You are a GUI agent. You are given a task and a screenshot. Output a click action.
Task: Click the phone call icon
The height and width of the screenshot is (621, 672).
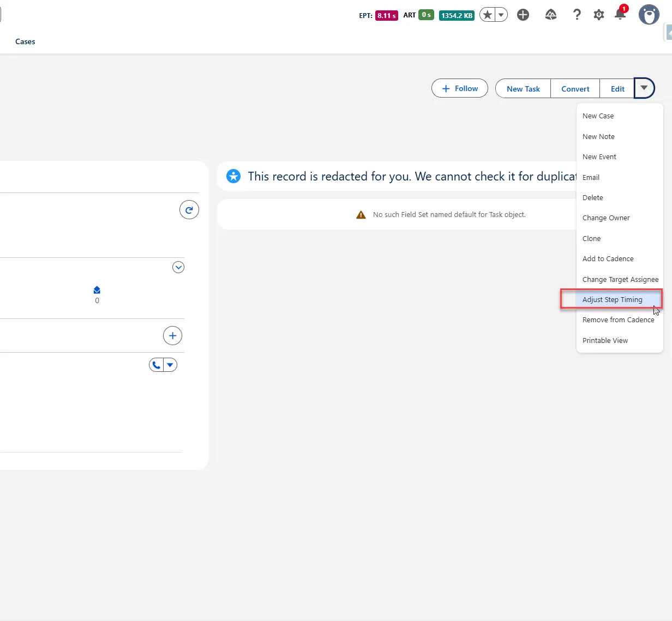(x=157, y=365)
